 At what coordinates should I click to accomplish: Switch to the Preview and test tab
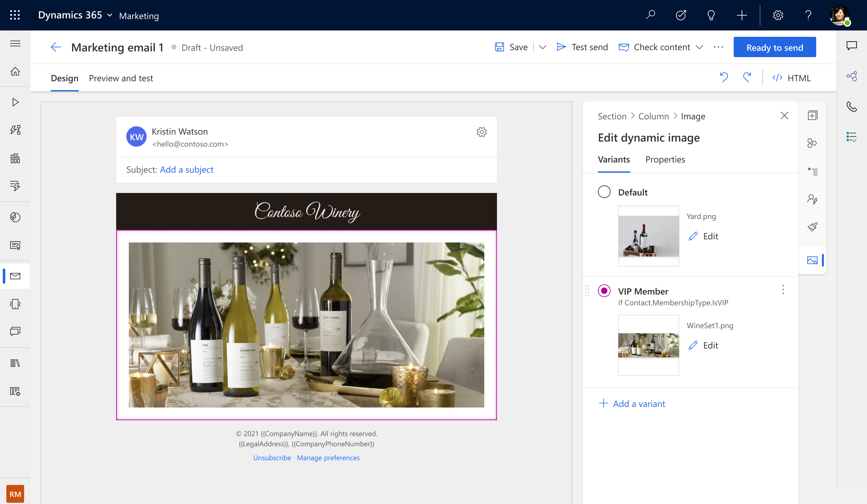(121, 78)
